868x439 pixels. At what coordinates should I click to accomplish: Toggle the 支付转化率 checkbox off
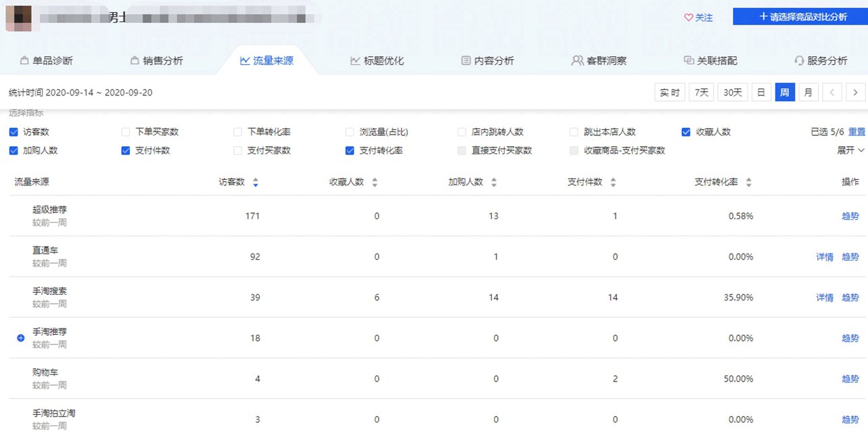(x=350, y=151)
